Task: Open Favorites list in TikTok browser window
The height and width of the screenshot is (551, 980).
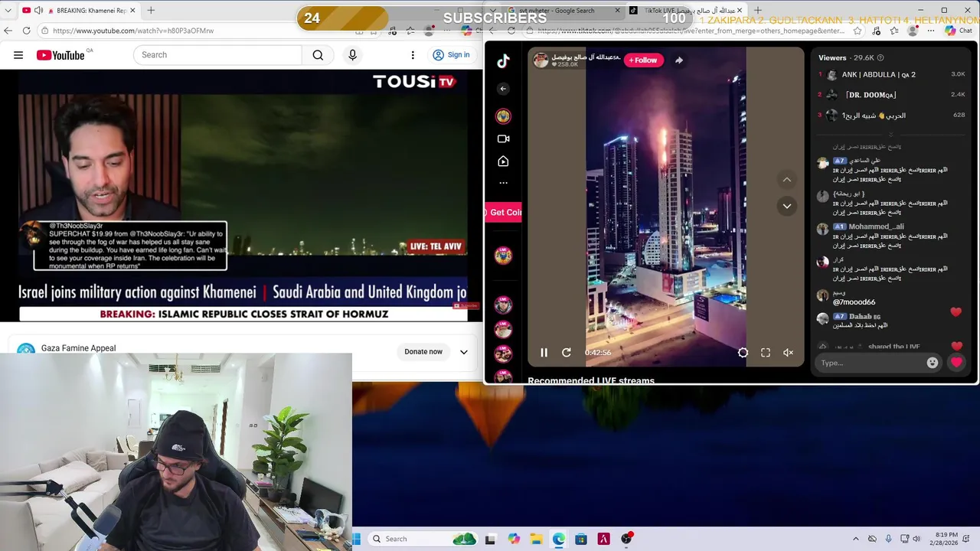Action: pyautogui.click(x=893, y=31)
